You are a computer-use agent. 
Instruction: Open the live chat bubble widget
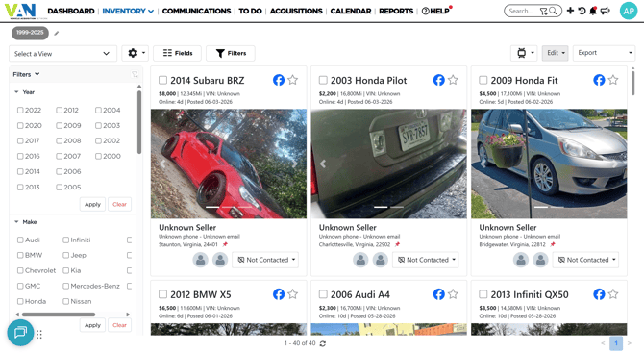tap(20, 332)
